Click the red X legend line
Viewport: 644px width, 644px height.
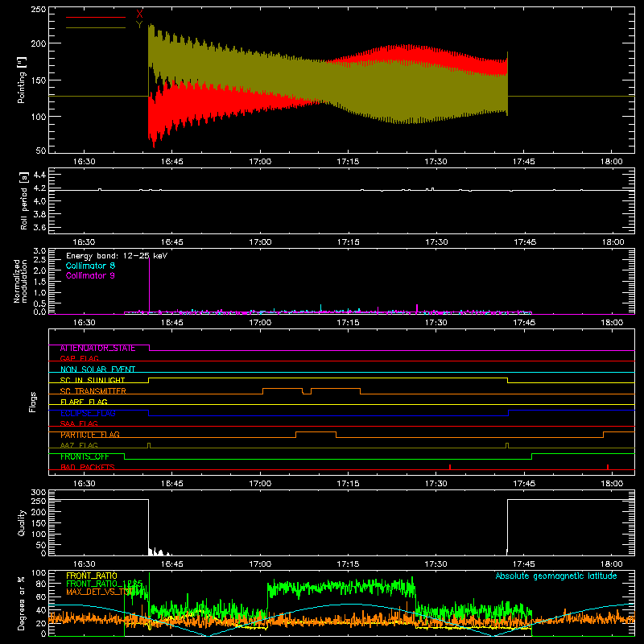click(x=96, y=17)
